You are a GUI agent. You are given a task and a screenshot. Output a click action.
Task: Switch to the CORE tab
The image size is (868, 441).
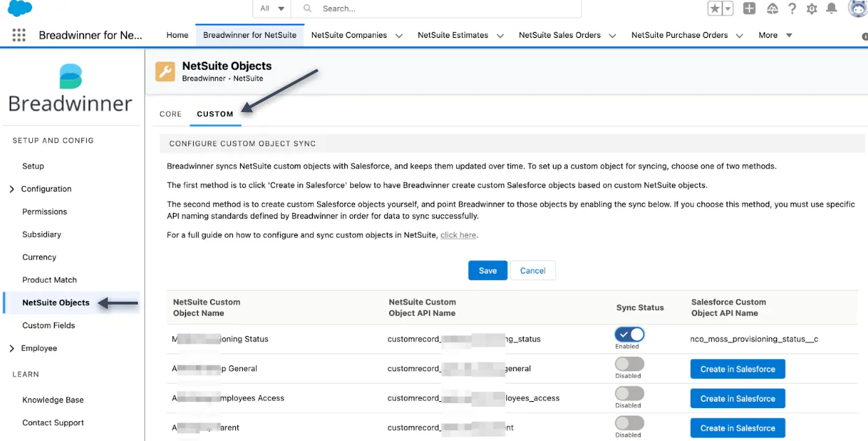click(171, 114)
